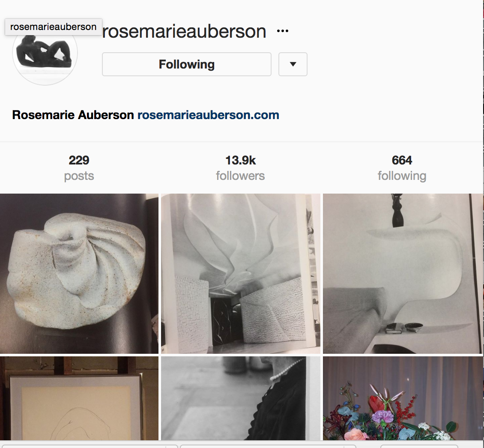Click the Following button
The height and width of the screenshot is (448, 484).
(186, 64)
